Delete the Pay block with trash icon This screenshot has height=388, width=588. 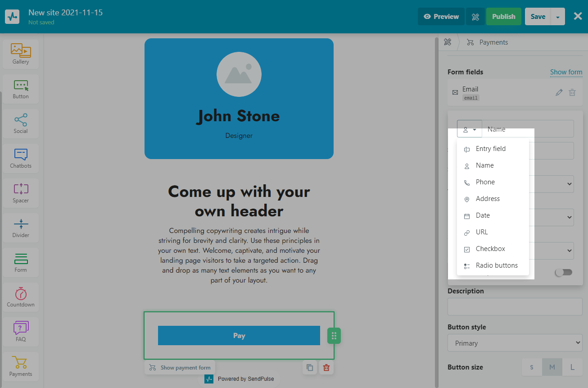[x=326, y=367]
